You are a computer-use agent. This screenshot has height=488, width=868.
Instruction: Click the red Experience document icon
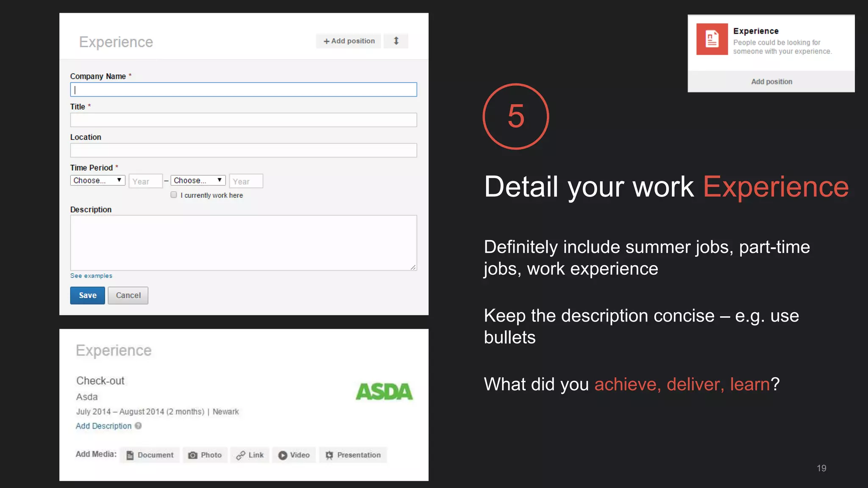712,39
